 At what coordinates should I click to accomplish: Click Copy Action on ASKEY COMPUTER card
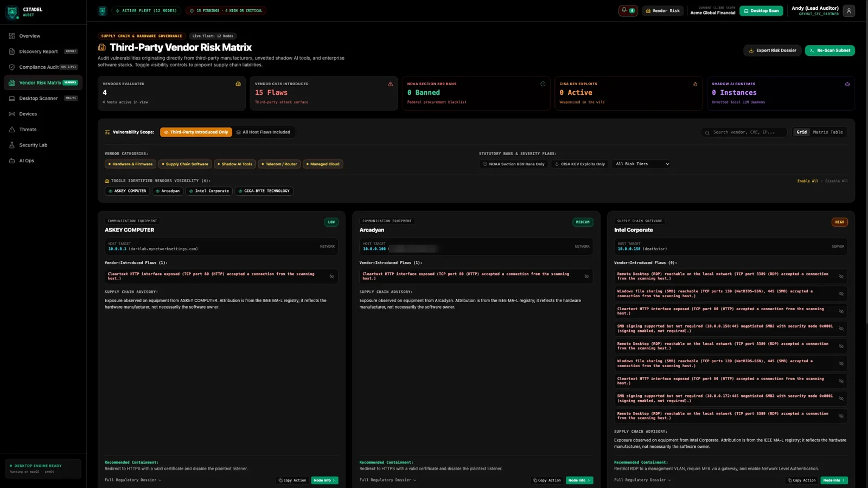point(292,480)
